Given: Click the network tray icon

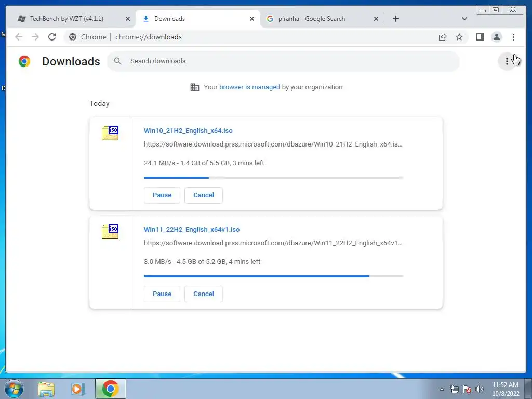Looking at the screenshot, I should click(x=454, y=389).
